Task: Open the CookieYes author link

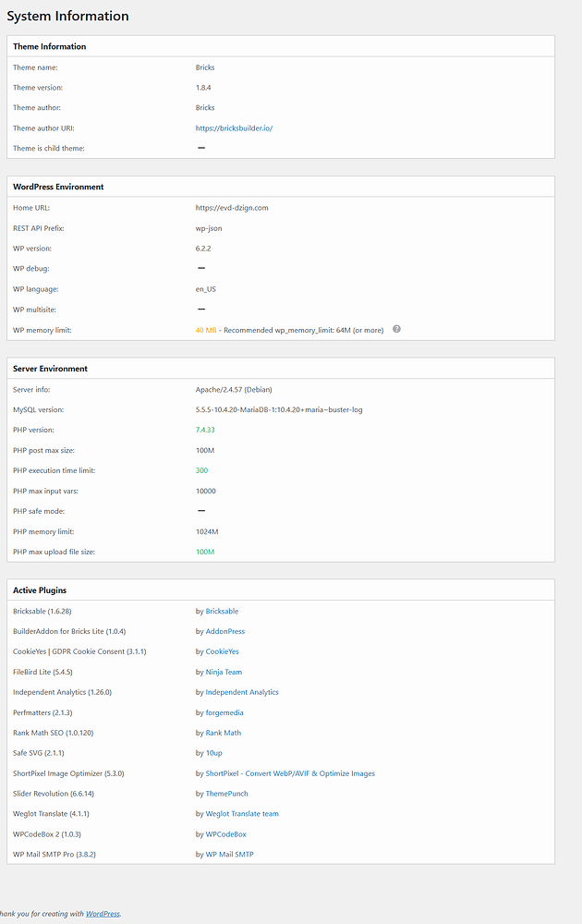Action: (222, 651)
